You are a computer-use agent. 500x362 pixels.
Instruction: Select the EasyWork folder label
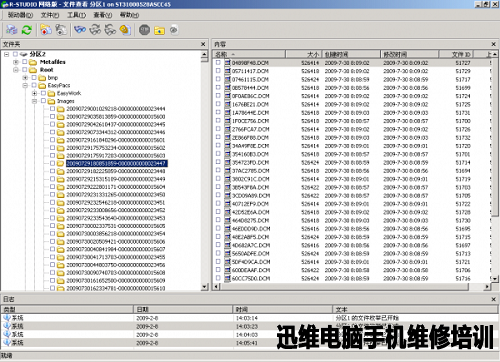click(69, 93)
